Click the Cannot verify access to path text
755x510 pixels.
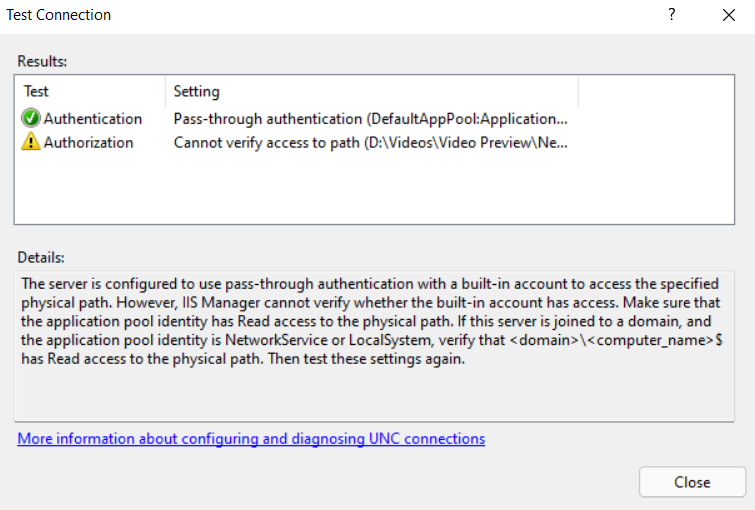point(371,143)
